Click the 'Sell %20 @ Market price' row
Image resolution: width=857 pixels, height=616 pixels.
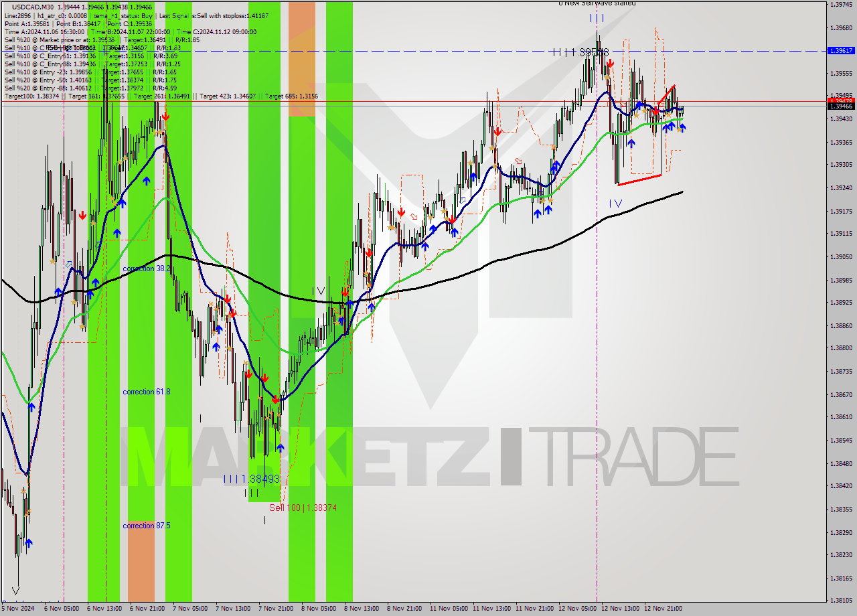(101, 40)
